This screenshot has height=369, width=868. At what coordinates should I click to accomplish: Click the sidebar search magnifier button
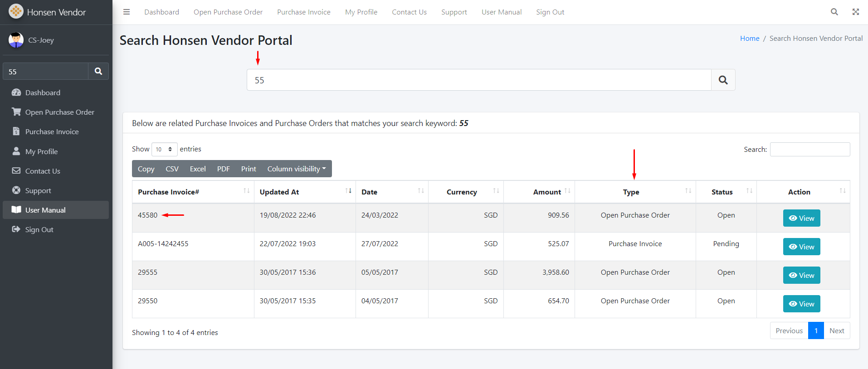click(98, 72)
